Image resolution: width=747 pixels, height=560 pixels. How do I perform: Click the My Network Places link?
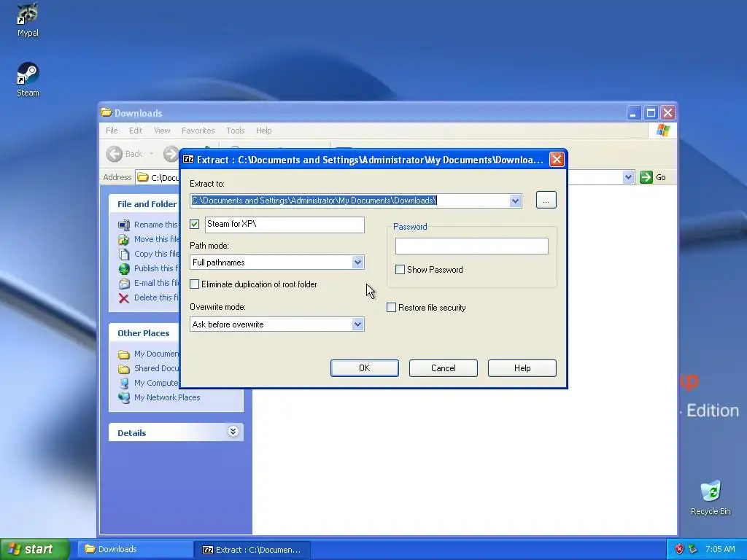point(167,397)
